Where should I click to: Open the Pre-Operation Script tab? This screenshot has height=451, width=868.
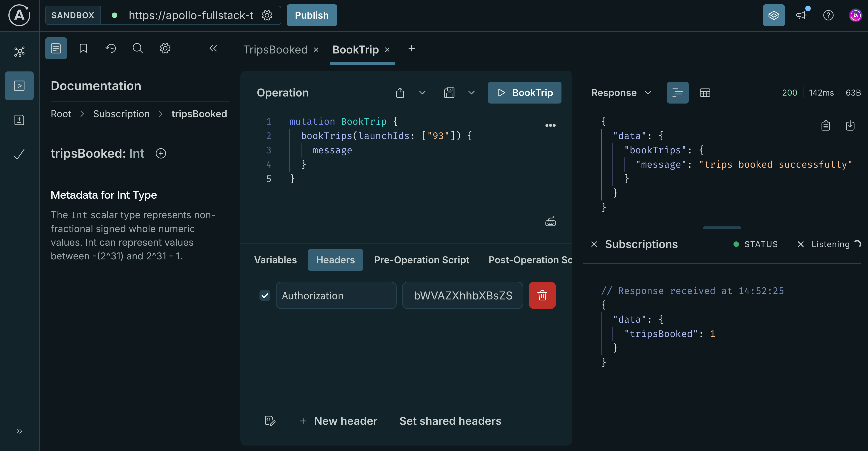pyautogui.click(x=422, y=260)
